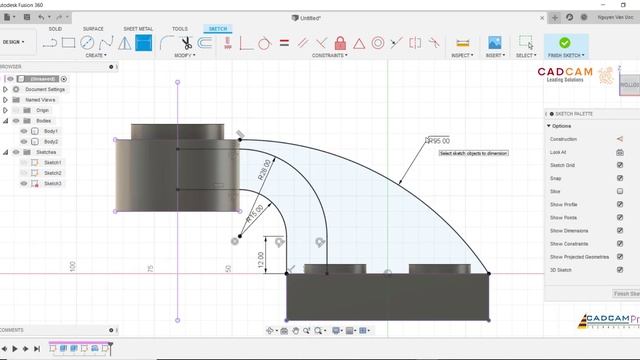Expand the Document Settings tree node
The image size is (640, 360).
(x=5, y=89)
